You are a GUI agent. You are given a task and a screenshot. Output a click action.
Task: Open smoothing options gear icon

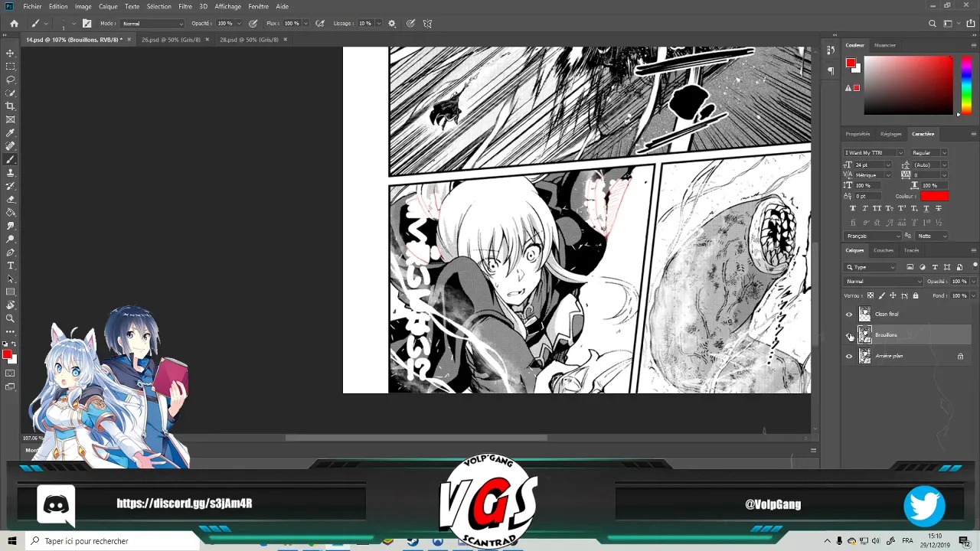(x=392, y=24)
